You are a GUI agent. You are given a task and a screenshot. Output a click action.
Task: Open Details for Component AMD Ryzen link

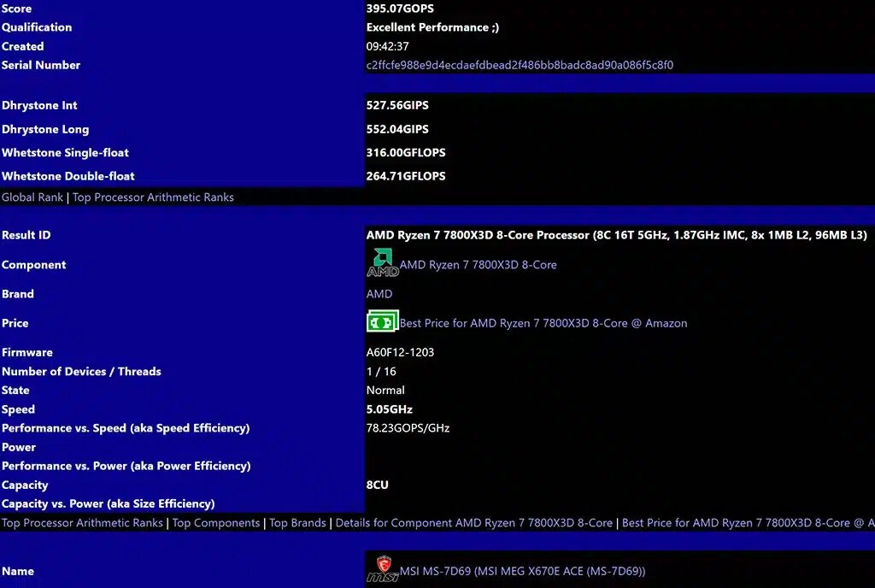point(473,523)
